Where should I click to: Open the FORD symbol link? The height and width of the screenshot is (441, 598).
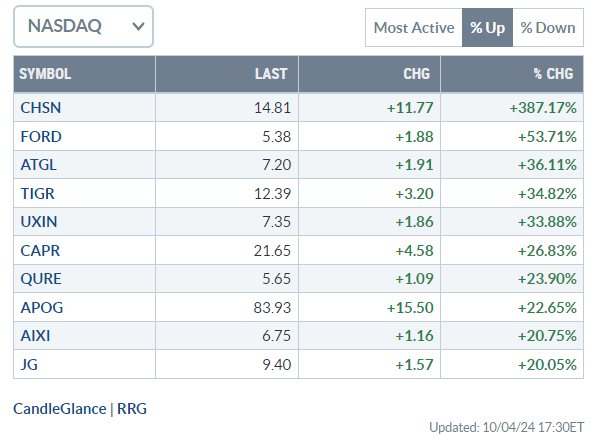(x=41, y=137)
